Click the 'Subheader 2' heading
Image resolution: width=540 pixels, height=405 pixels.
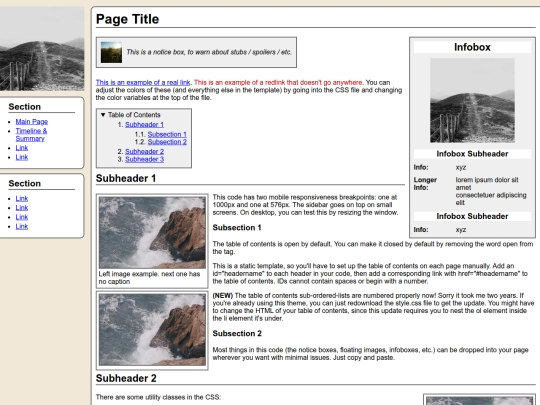[x=126, y=378]
